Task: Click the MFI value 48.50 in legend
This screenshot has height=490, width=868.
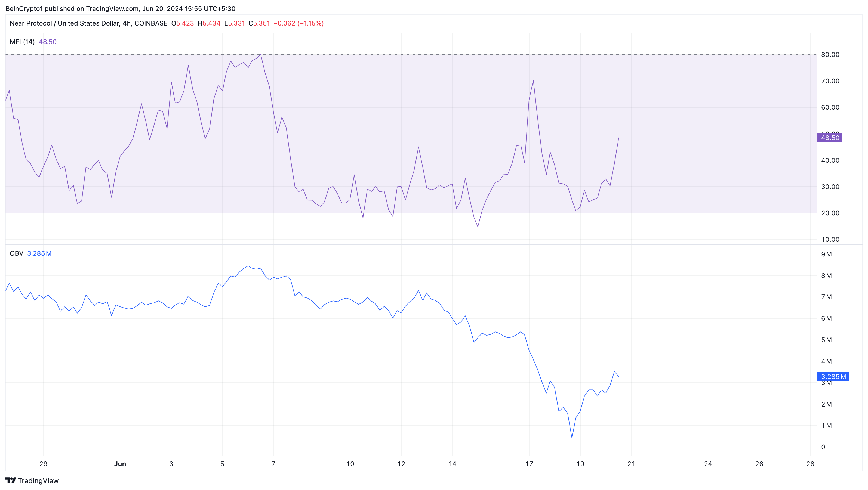Action: pyautogui.click(x=48, y=42)
